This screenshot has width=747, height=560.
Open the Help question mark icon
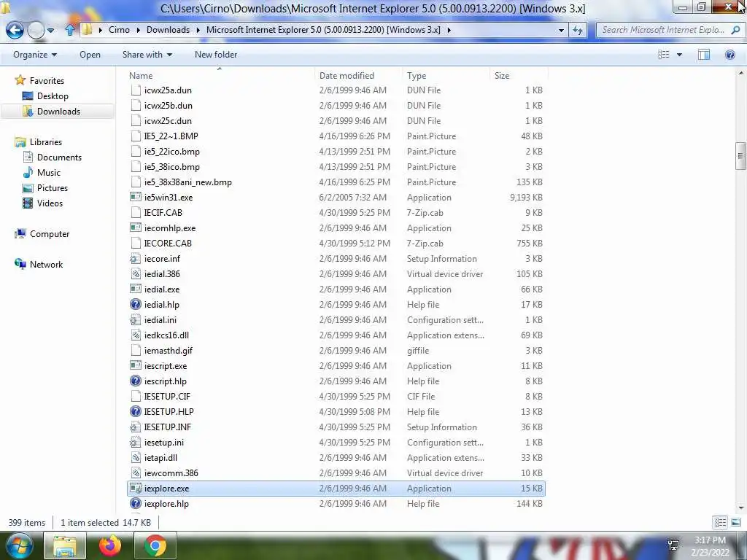point(729,55)
